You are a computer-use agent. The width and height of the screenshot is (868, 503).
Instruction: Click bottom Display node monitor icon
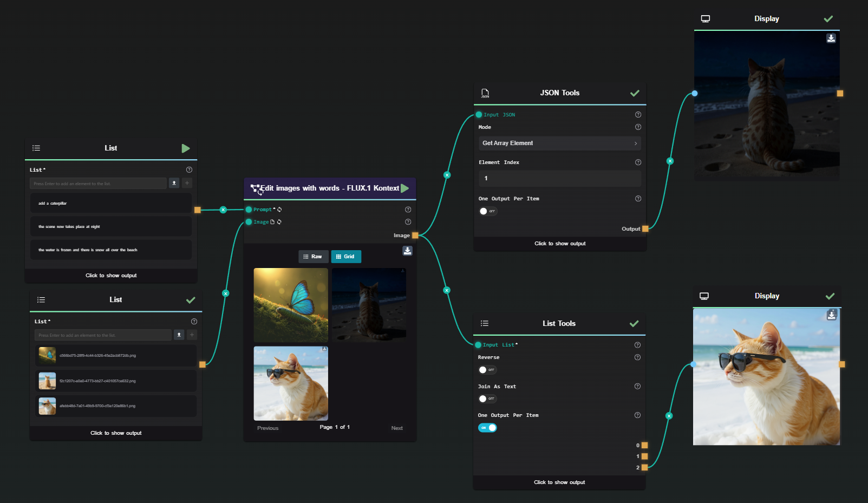704,296
